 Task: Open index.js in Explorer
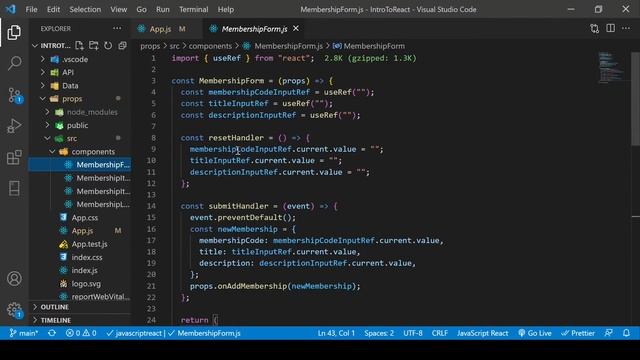(80, 270)
